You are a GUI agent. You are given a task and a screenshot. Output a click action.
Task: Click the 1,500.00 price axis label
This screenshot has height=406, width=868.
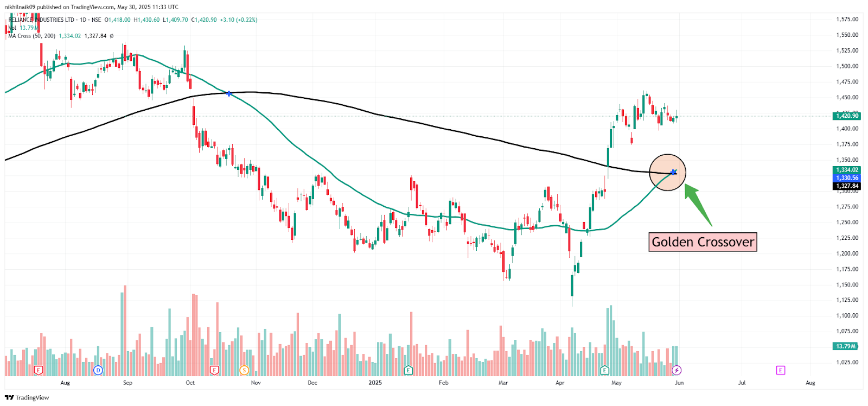pyautogui.click(x=847, y=66)
